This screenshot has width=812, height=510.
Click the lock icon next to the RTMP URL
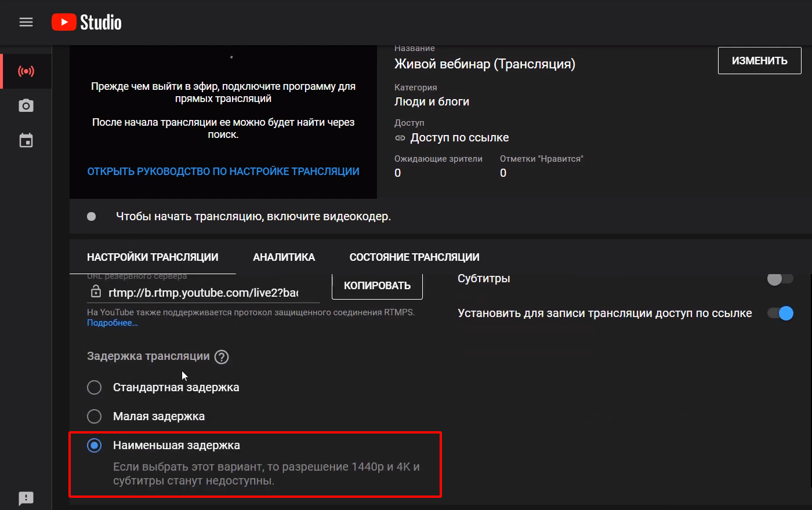(96, 292)
